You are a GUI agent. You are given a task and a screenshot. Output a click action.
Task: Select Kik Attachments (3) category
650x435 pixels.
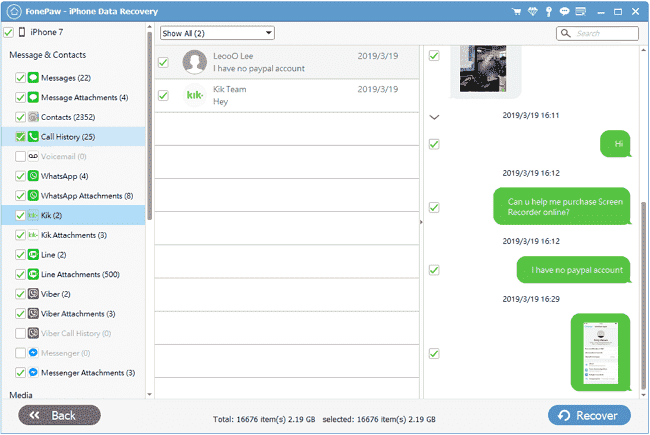(74, 235)
